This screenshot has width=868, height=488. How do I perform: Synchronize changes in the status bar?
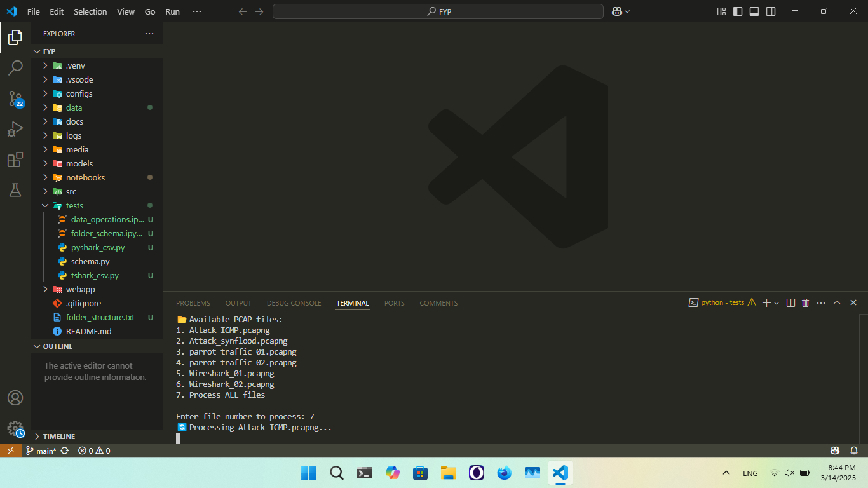click(65, 451)
